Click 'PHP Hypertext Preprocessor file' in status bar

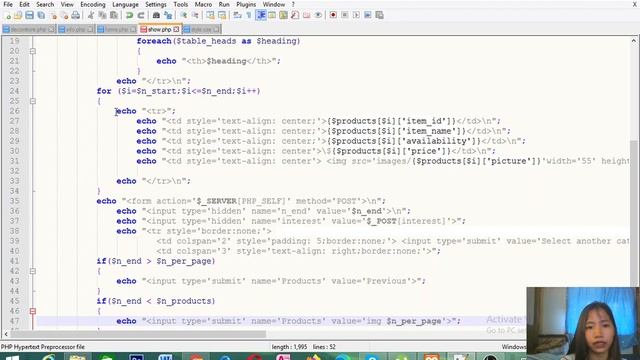point(43,347)
